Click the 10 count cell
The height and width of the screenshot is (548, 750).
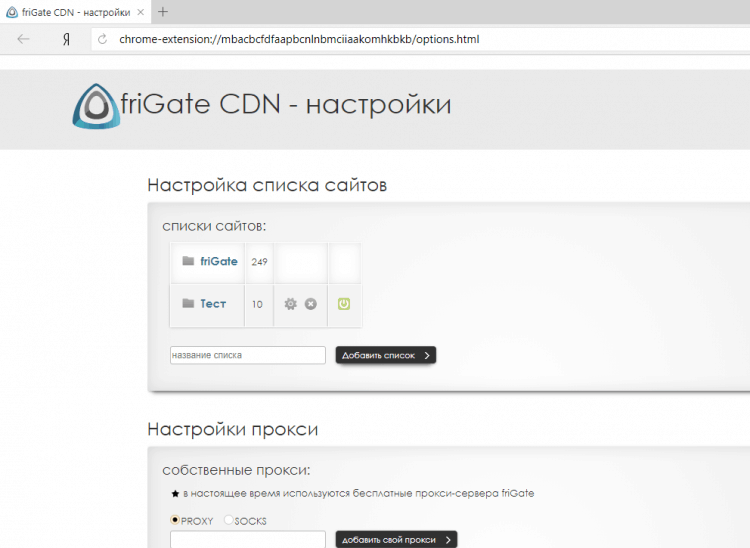[x=257, y=305]
